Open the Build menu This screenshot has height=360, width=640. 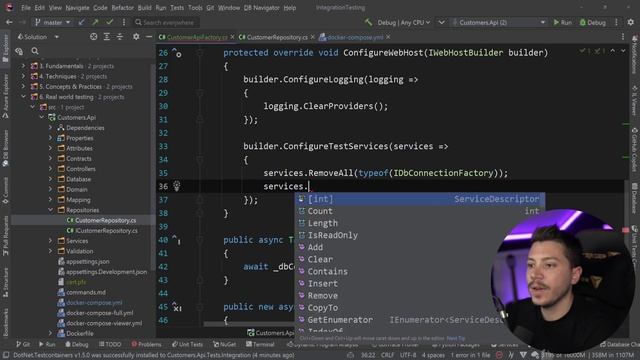144,8
